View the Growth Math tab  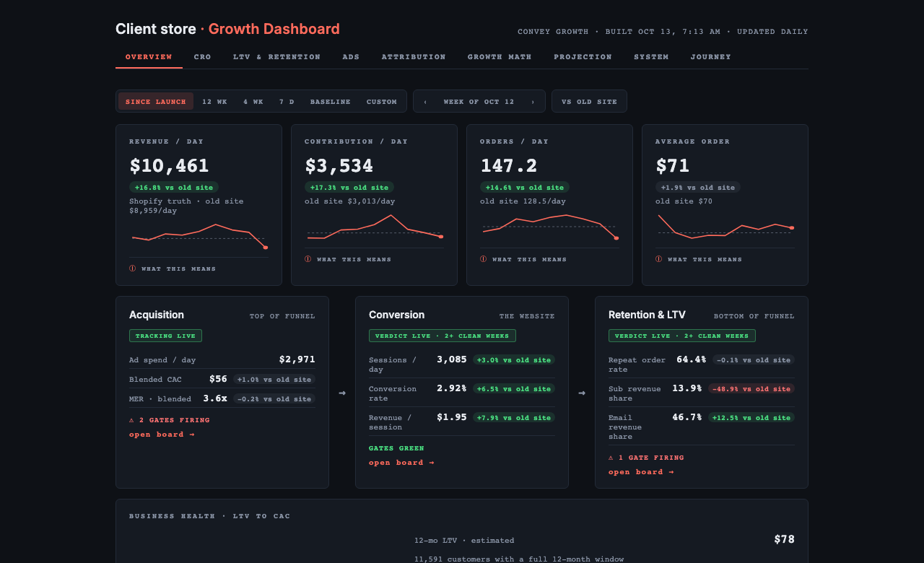click(500, 57)
